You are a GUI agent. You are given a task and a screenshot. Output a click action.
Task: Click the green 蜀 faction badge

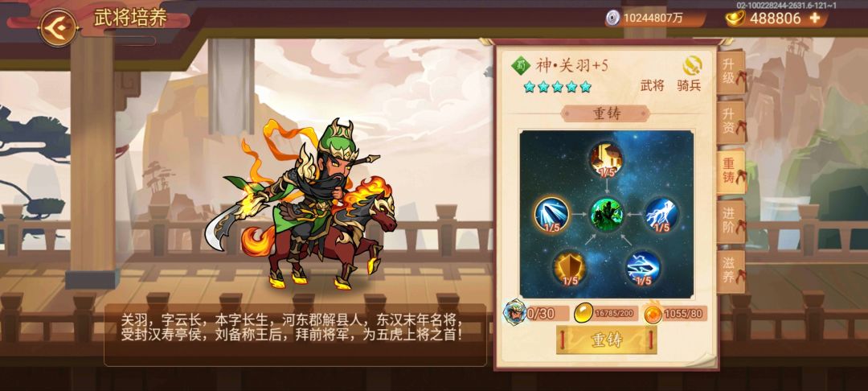click(x=520, y=65)
